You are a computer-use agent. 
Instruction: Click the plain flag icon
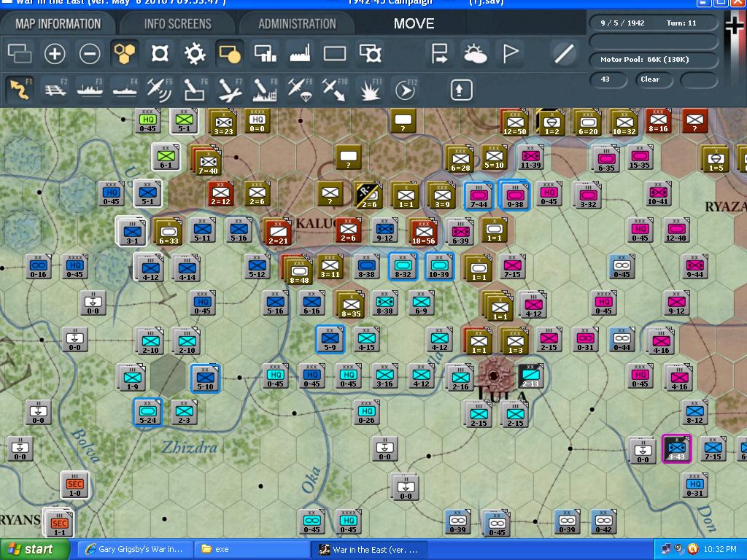tap(510, 53)
